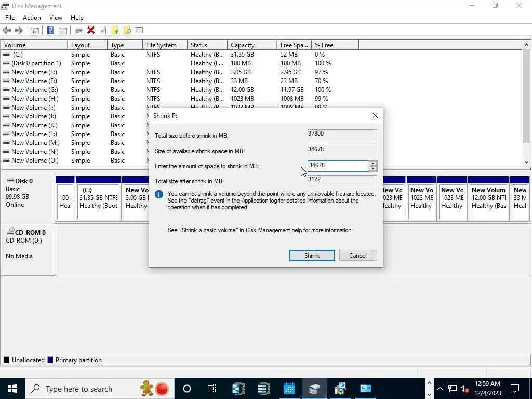Click the red X Delete toolbar icon
532x399 pixels.
[x=90, y=31]
